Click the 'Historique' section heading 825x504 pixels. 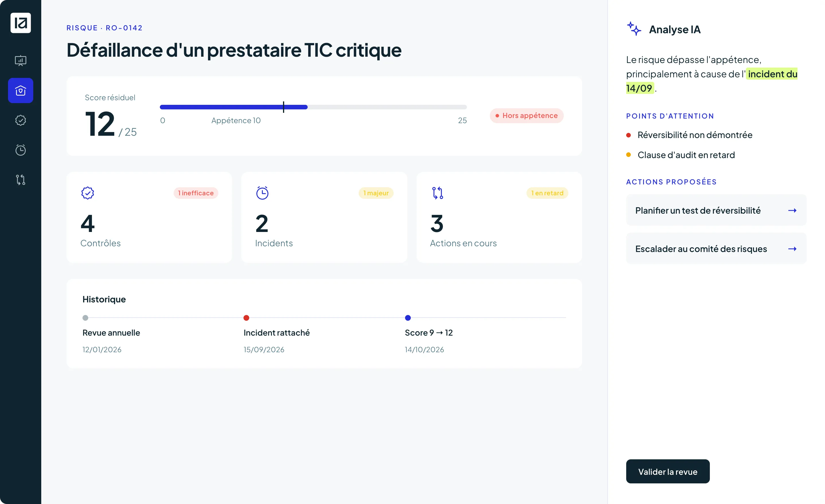[x=104, y=300]
